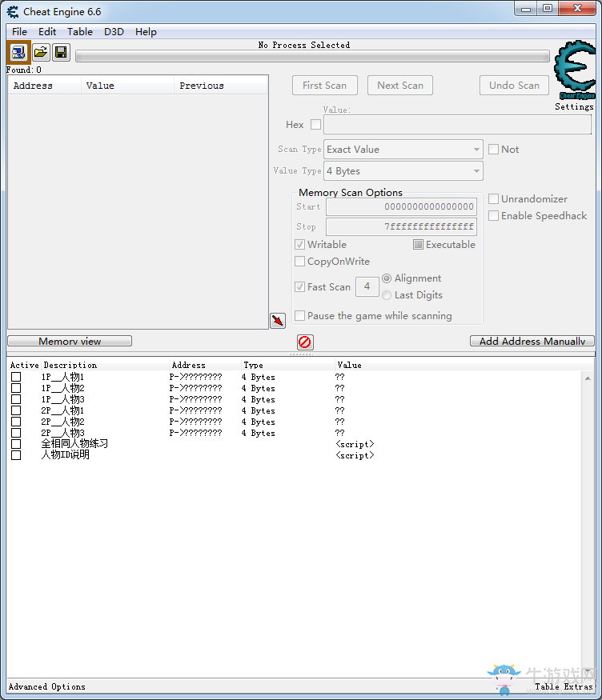Open the File menu

coord(20,32)
